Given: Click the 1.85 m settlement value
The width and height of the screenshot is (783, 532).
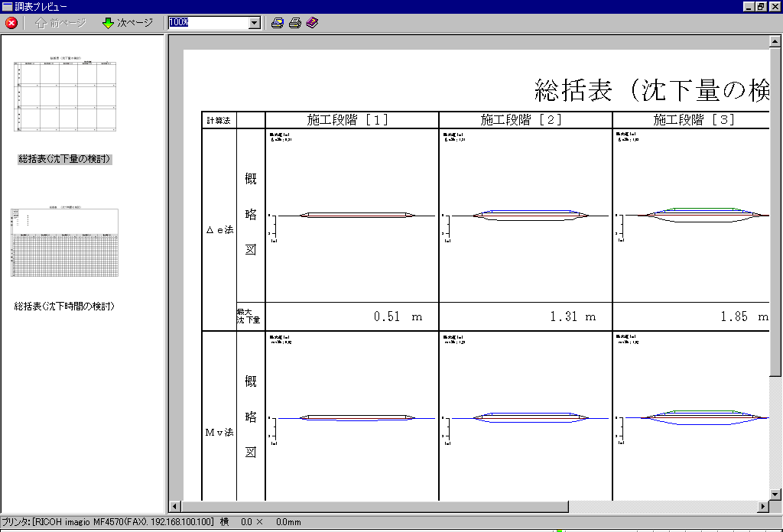Looking at the screenshot, I should [744, 316].
